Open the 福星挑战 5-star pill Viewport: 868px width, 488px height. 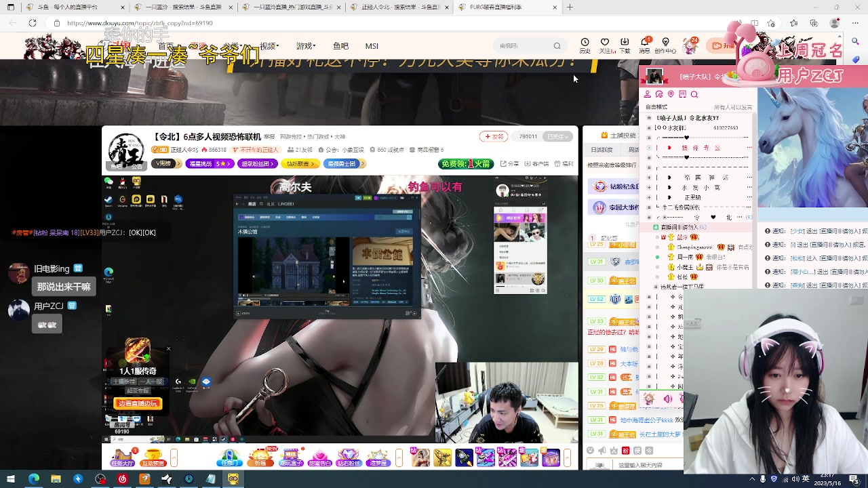pyautogui.click(x=210, y=163)
